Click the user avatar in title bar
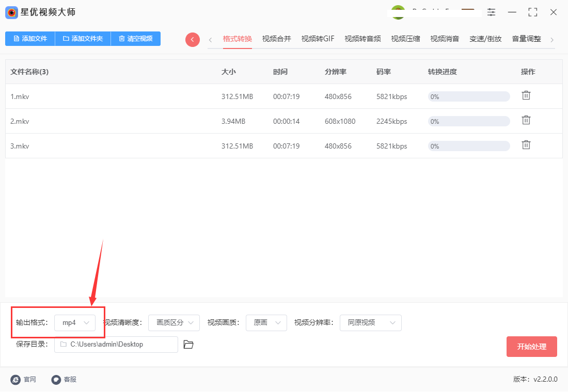The image size is (568, 392). pos(398,12)
